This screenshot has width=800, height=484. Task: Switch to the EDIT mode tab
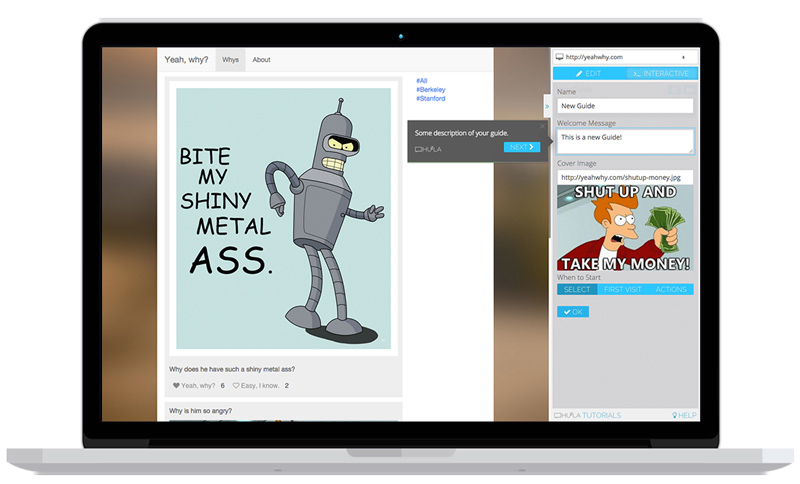[589, 73]
